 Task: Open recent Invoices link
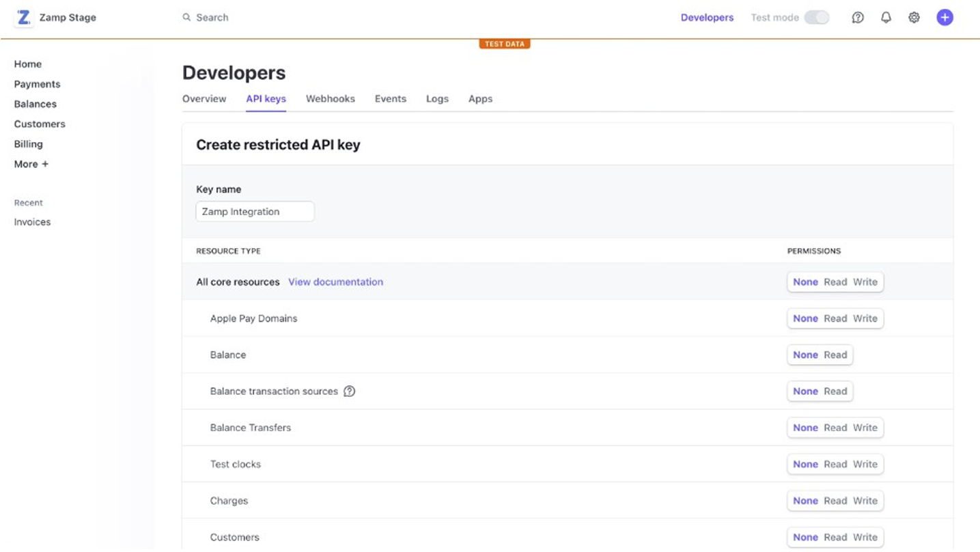click(x=32, y=222)
